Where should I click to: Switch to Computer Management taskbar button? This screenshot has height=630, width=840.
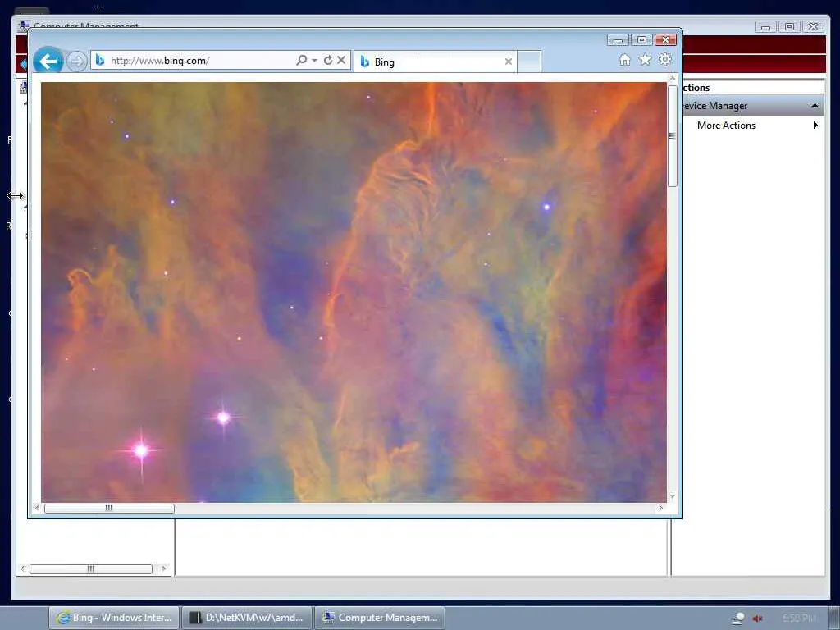point(380,618)
